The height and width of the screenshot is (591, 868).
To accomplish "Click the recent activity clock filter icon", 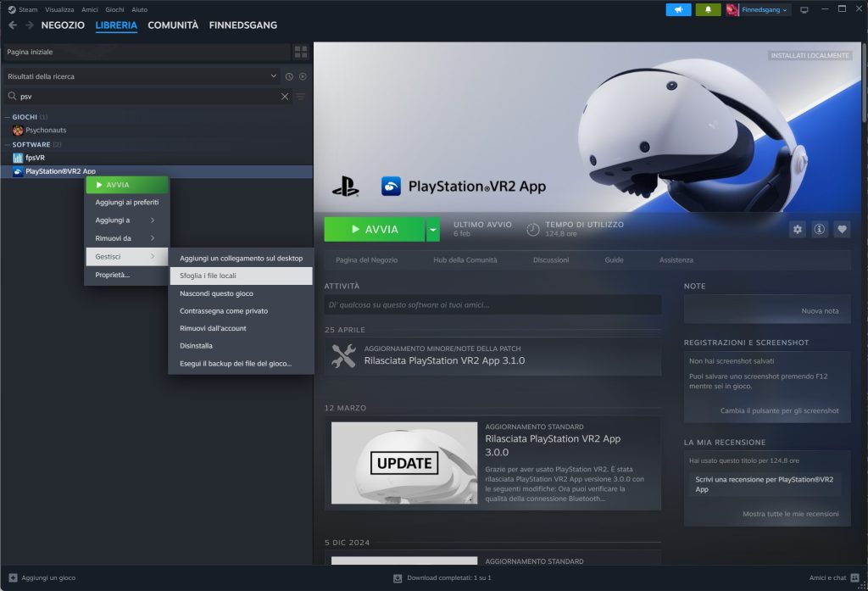I will 289,76.
